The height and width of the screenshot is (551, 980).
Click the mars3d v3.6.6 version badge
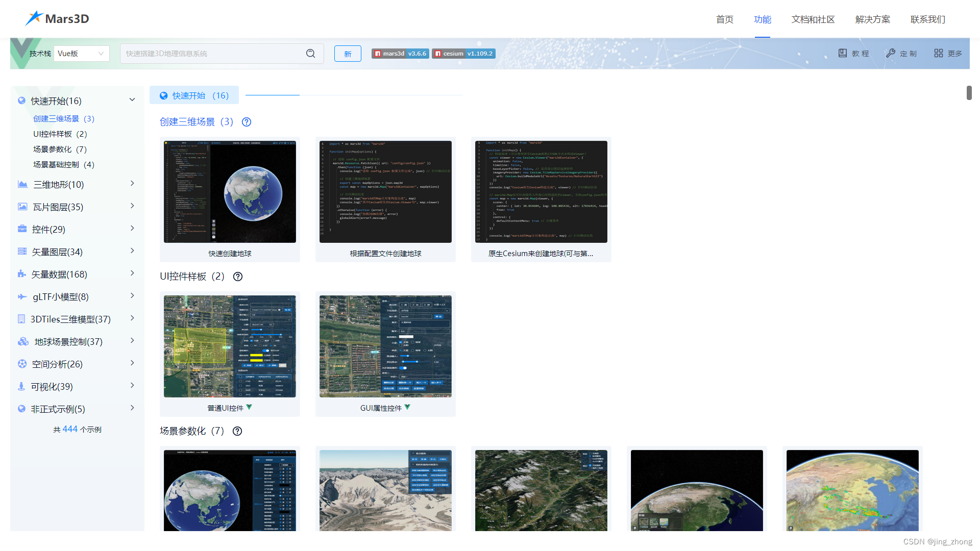pyautogui.click(x=400, y=54)
